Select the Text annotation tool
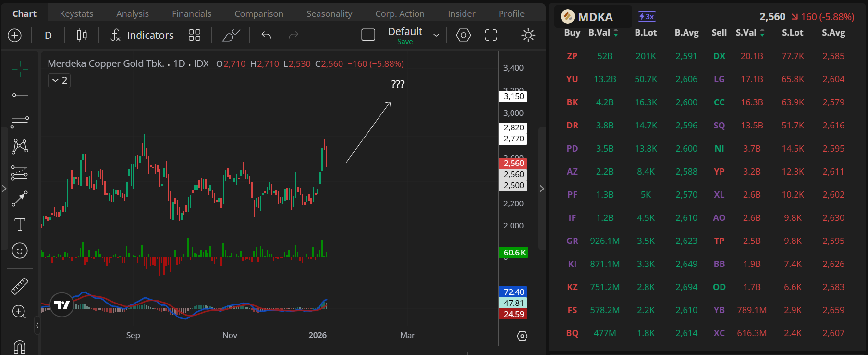868x355 pixels. click(20, 225)
